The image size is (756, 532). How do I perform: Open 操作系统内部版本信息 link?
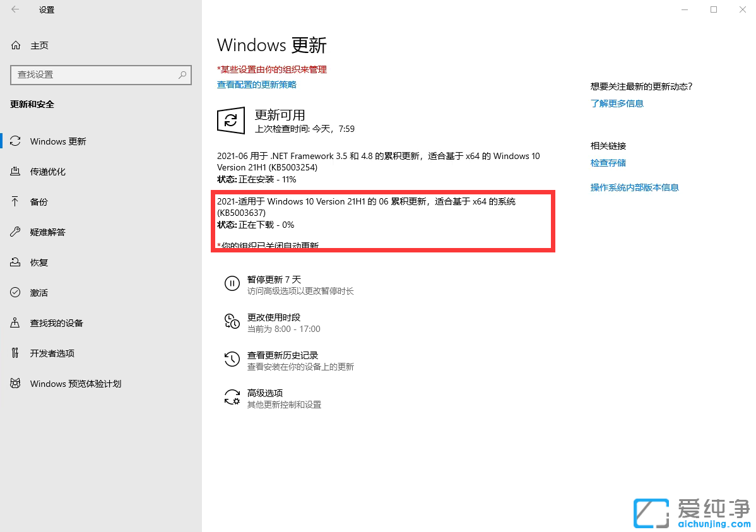(x=634, y=187)
